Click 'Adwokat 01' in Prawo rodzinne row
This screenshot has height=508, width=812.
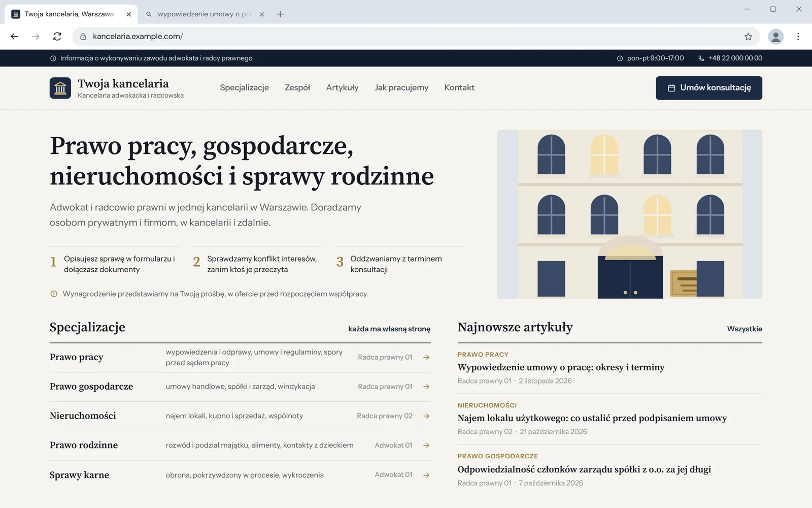[x=394, y=445]
